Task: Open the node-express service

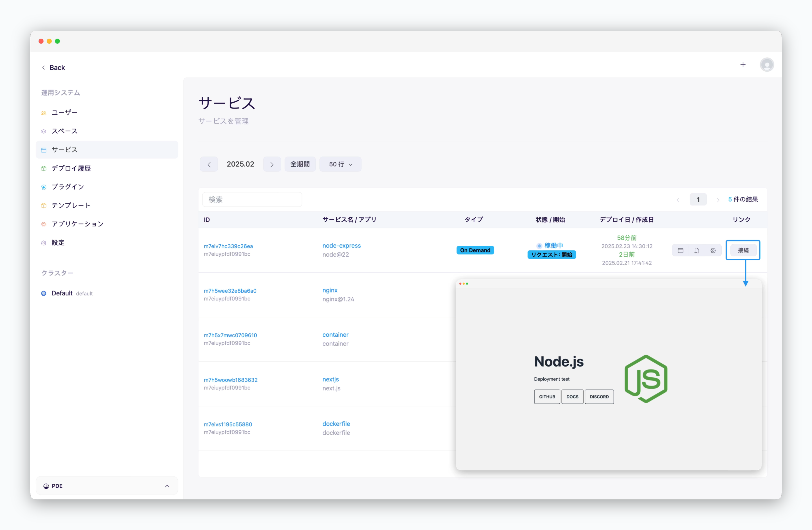Action: (x=342, y=246)
